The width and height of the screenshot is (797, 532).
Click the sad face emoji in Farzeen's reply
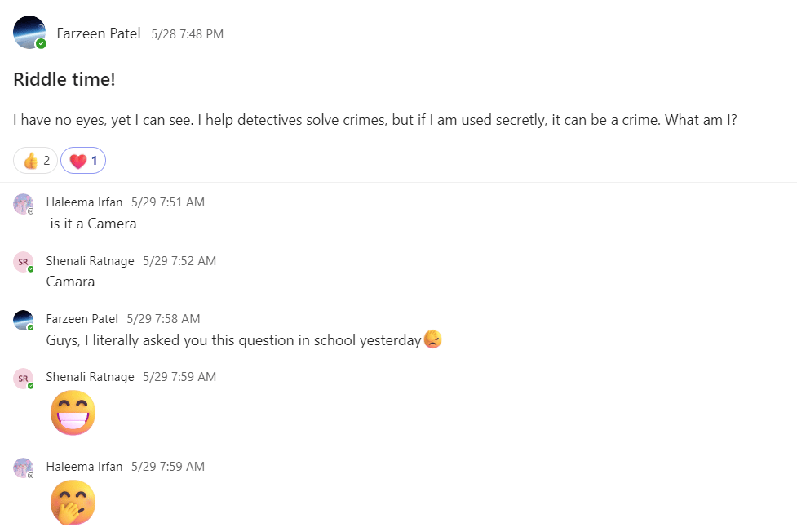pos(433,340)
